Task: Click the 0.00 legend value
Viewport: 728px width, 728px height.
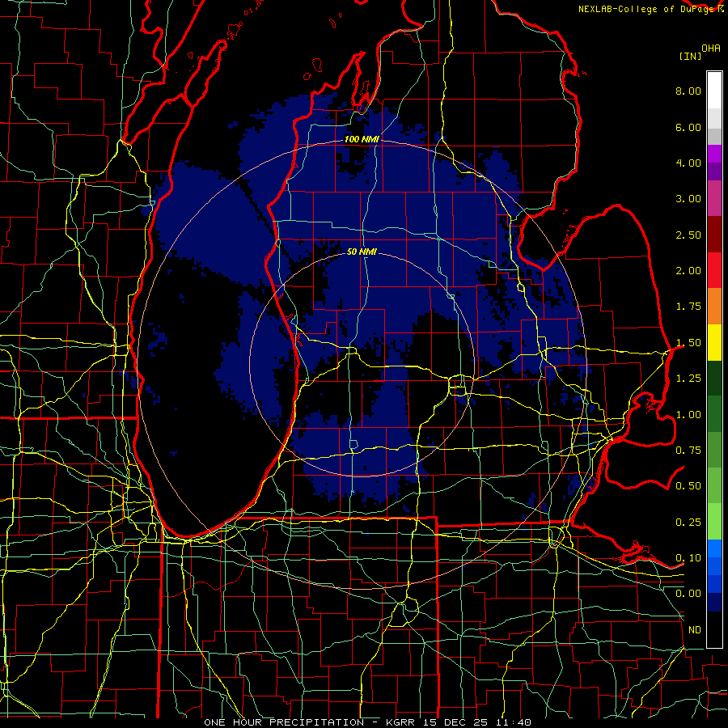Action: 688,594
